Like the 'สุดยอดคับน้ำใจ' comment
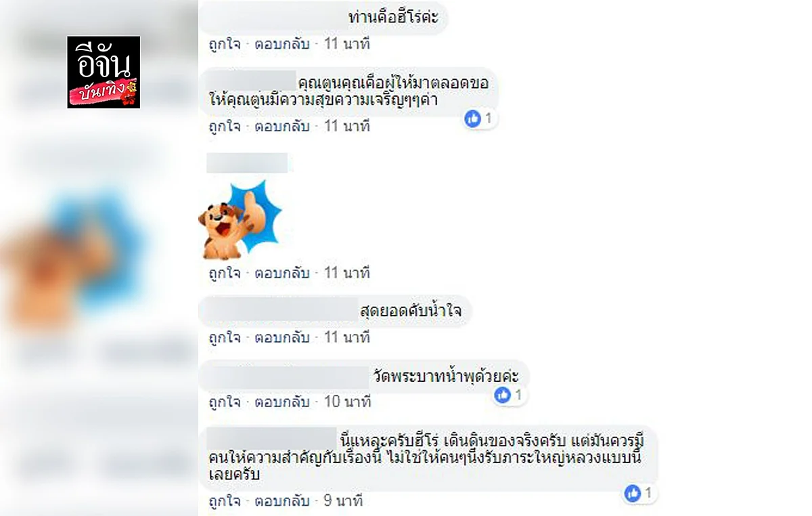 pyautogui.click(x=225, y=337)
